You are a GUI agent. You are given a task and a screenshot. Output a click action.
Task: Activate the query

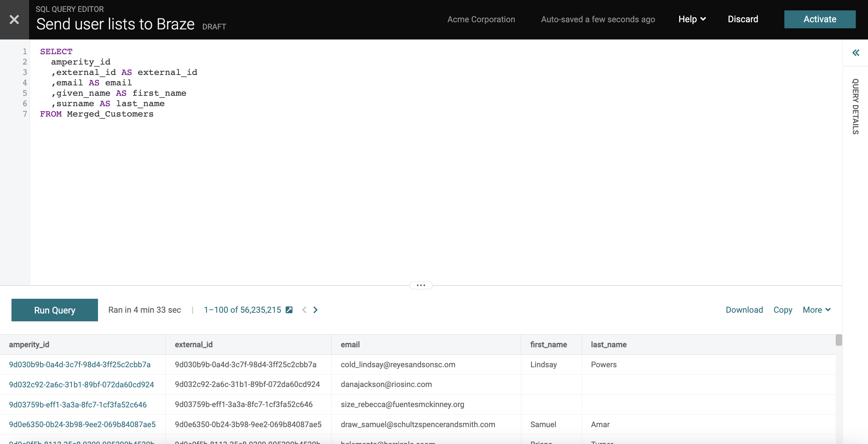(820, 19)
